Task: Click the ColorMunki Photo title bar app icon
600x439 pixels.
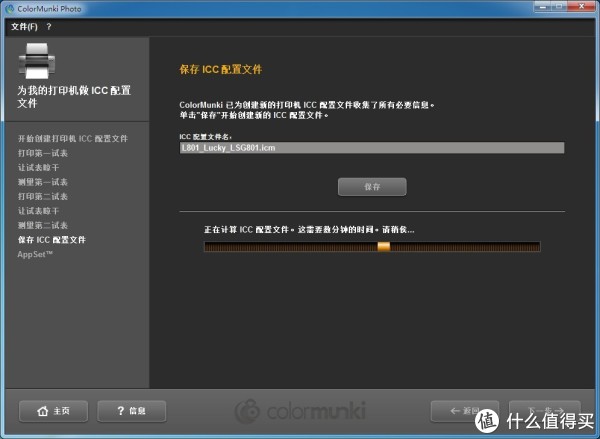Action: coord(10,8)
